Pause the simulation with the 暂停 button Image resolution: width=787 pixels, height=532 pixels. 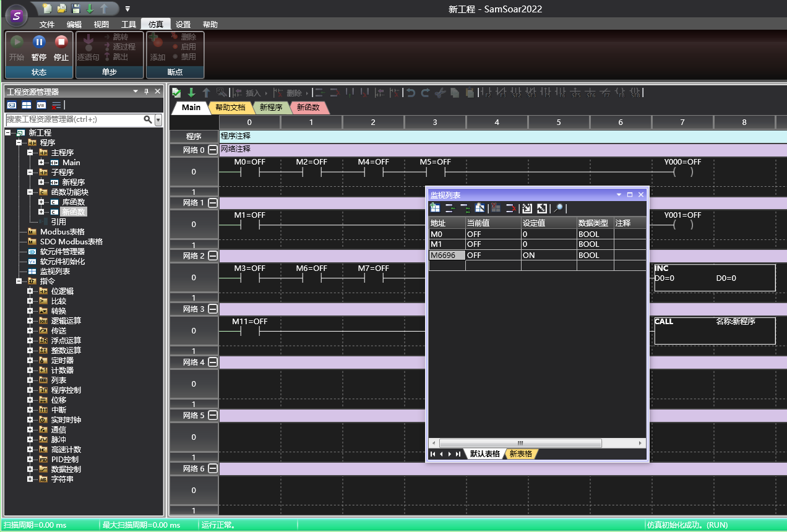[39, 43]
